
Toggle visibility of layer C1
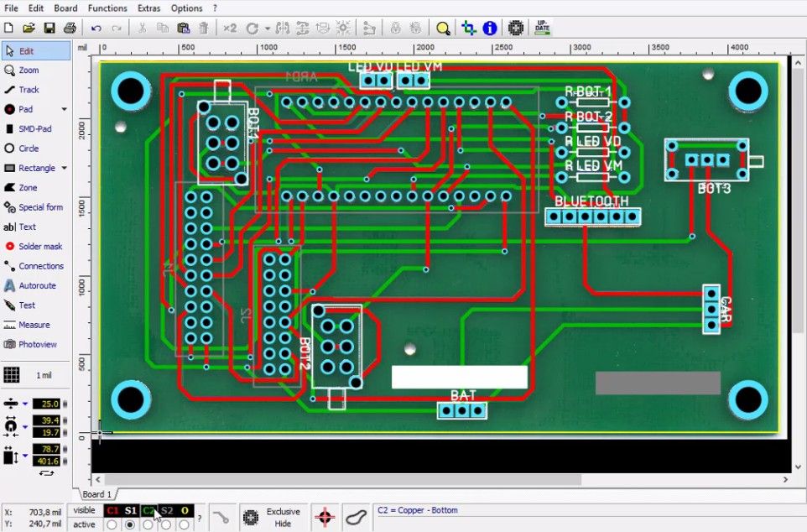(x=112, y=510)
